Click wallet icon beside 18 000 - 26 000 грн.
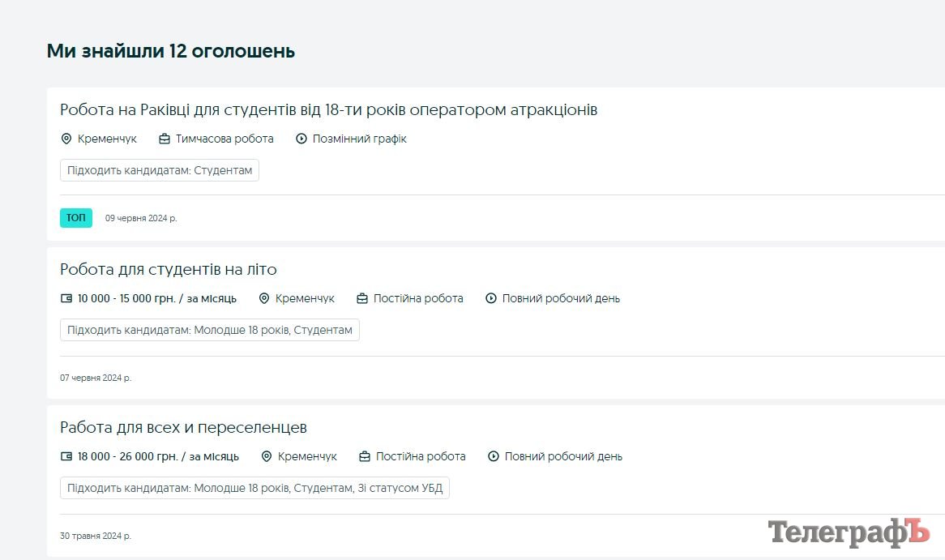 66,456
